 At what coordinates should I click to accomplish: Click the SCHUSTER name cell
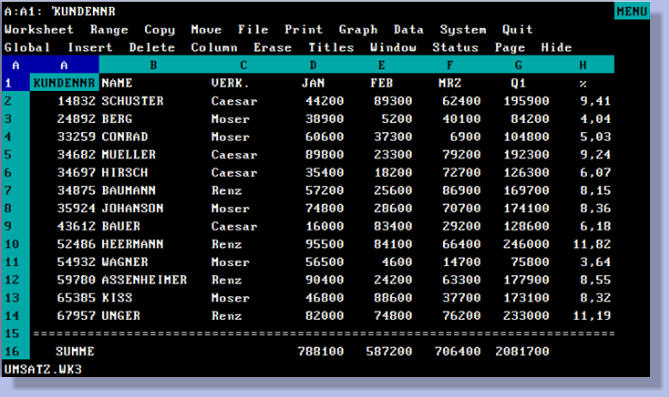pyautogui.click(x=132, y=101)
